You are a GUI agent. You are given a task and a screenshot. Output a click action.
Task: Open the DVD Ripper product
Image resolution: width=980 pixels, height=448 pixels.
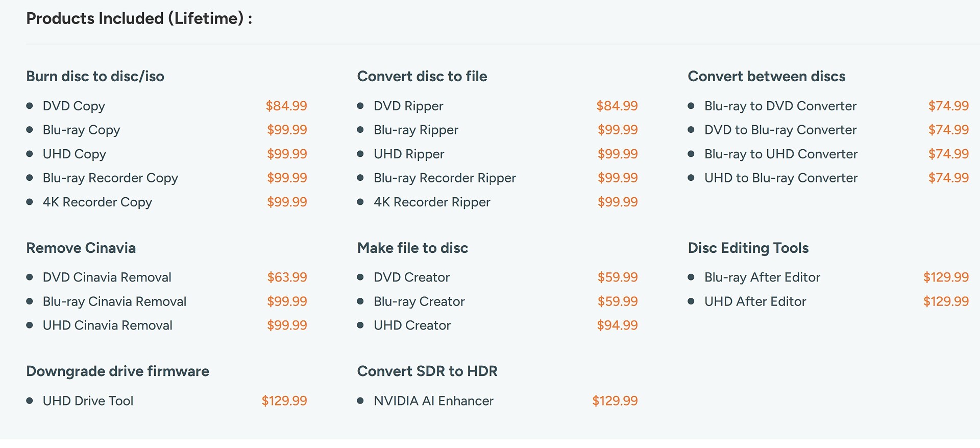(x=408, y=106)
